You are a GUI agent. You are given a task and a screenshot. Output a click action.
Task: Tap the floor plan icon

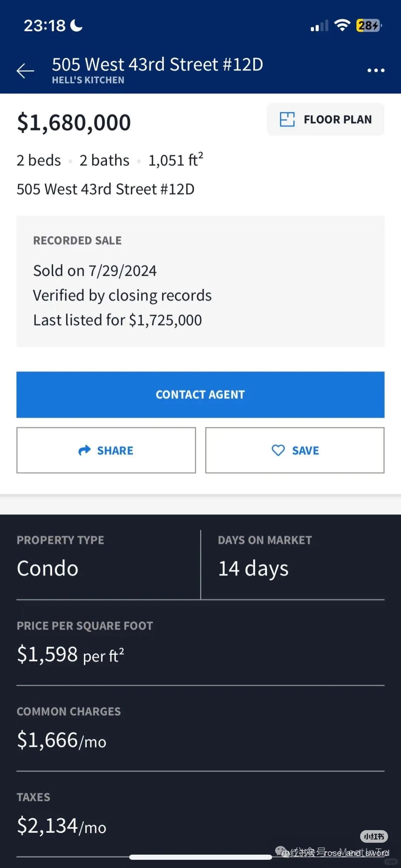pos(287,120)
